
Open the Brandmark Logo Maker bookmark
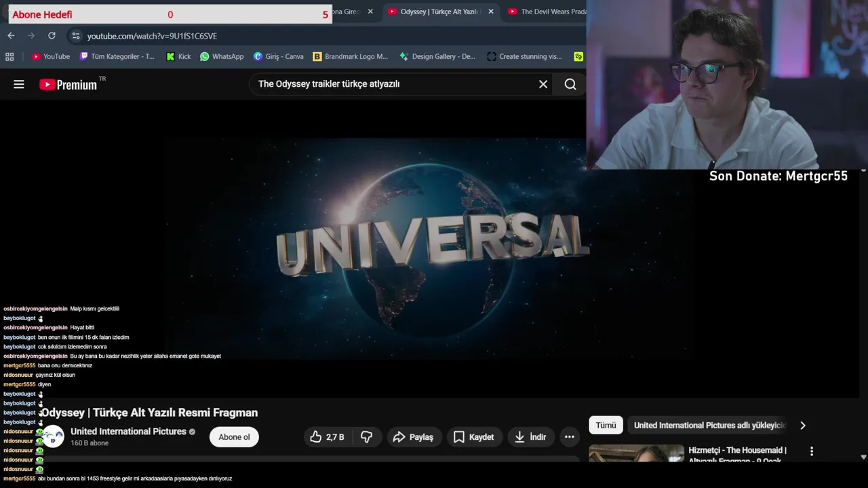351,57
